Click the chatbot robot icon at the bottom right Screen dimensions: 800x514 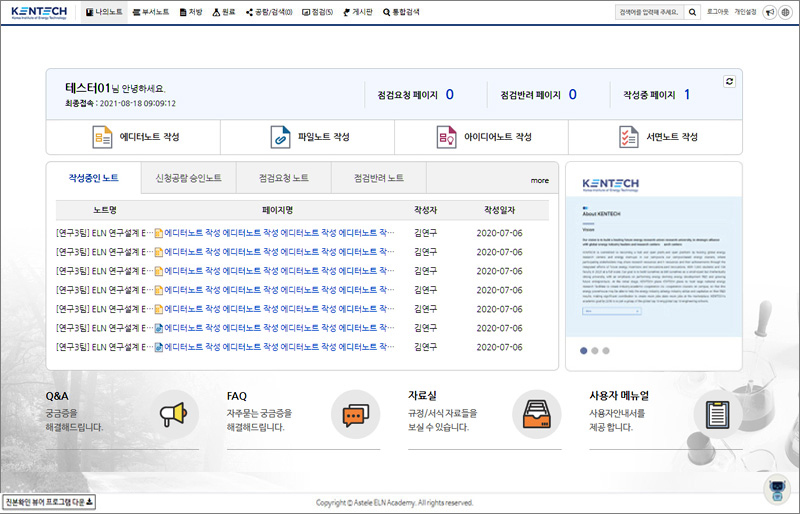point(774,489)
